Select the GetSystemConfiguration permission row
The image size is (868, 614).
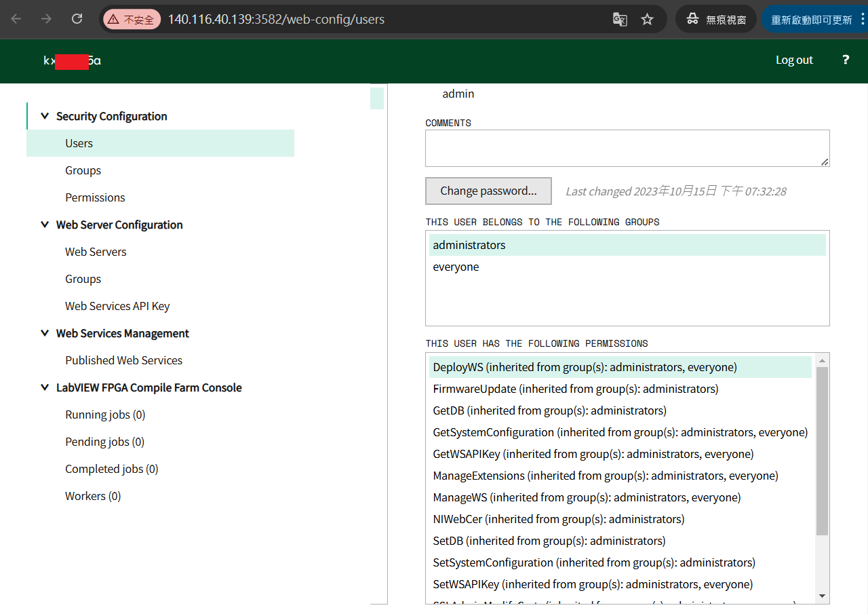pyautogui.click(x=620, y=432)
